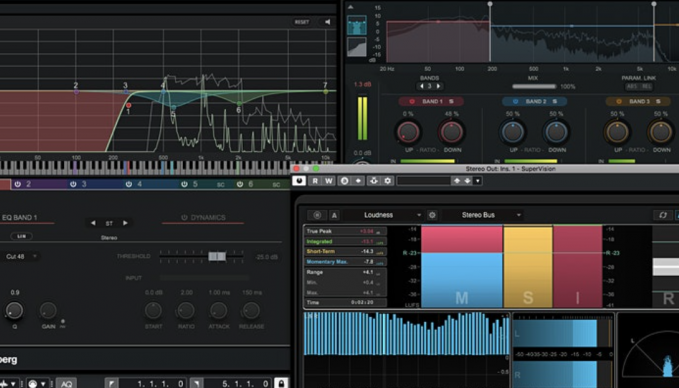Click the -25.0 dB threshold value
The image size is (679, 388).
pyautogui.click(x=267, y=257)
